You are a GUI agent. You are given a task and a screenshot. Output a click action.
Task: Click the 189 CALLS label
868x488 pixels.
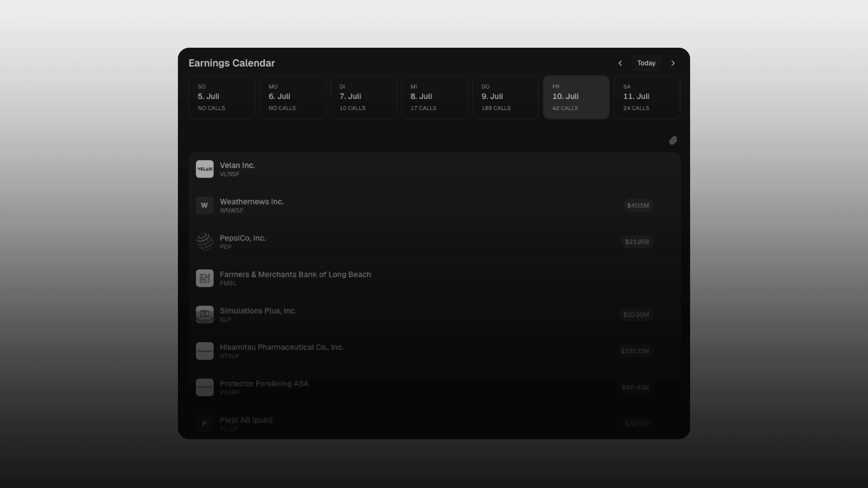point(496,108)
